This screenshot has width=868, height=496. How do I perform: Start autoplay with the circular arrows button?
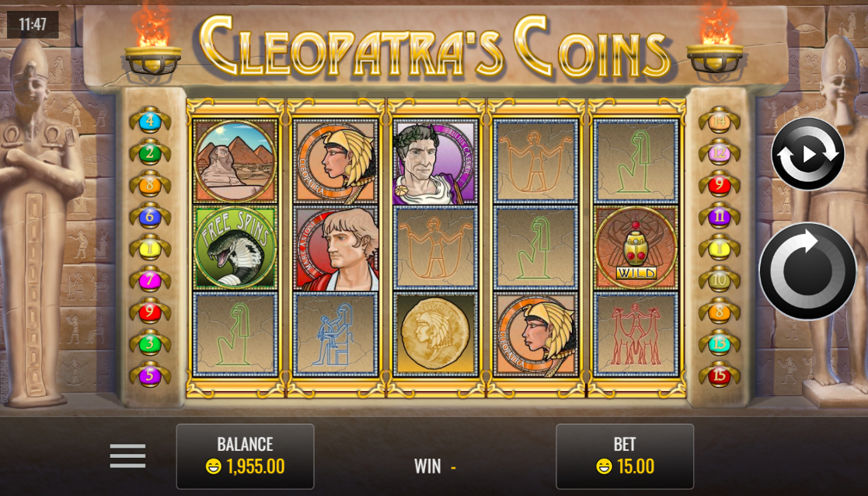[807, 154]
